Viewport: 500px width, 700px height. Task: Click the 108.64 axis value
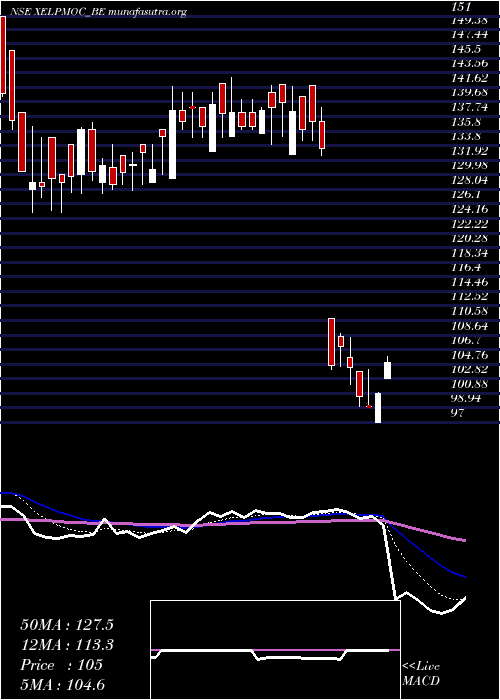click(470, 326)
